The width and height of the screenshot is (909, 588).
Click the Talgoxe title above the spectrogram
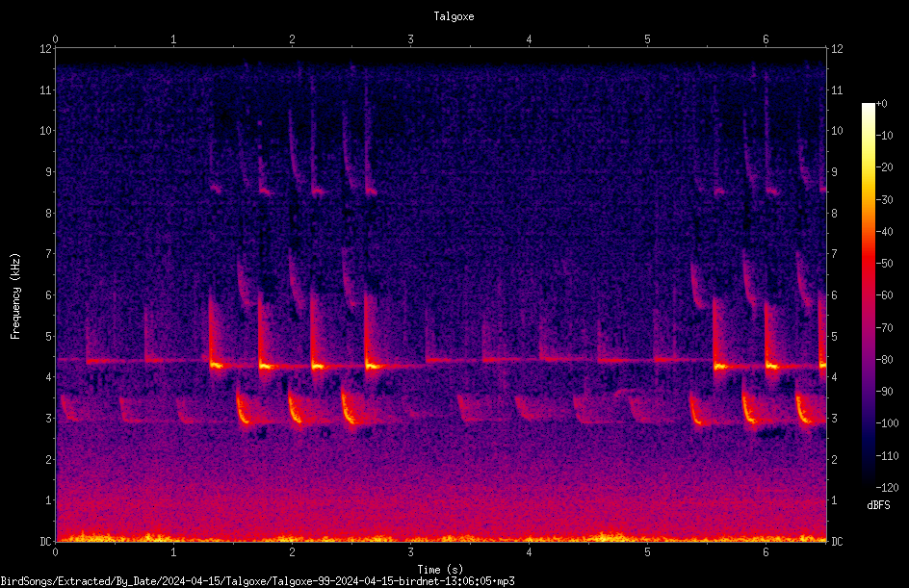[454, 16]
